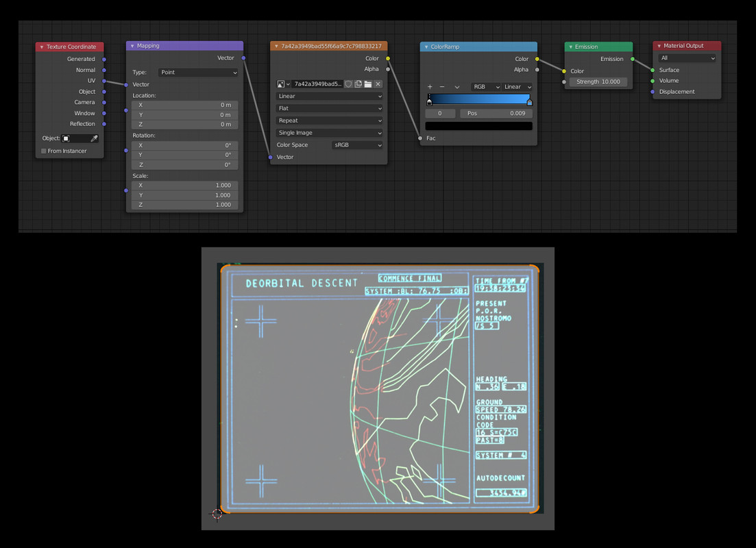Click the Emission Strength 10.000 field
Screen dimensions: 756x548
click(x=598, y=82)
